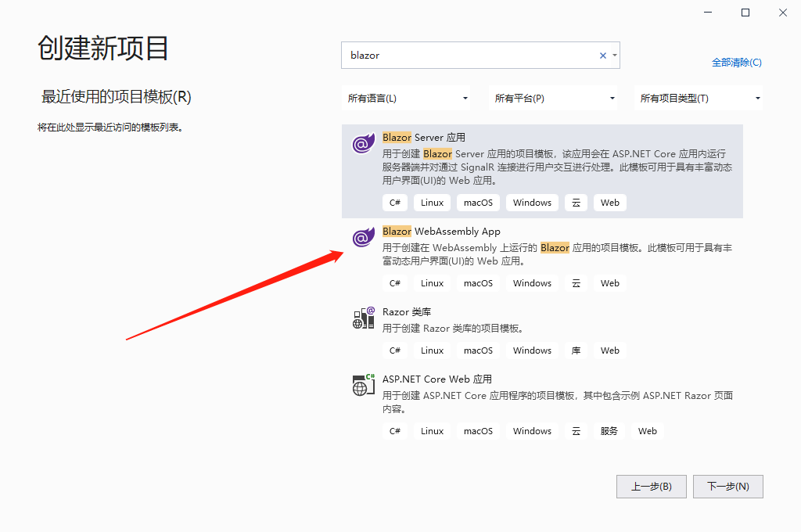Click the 用于创建 Razor 类库的项目模板 description
Screen dimensions: 801x532
coord(454,328)
